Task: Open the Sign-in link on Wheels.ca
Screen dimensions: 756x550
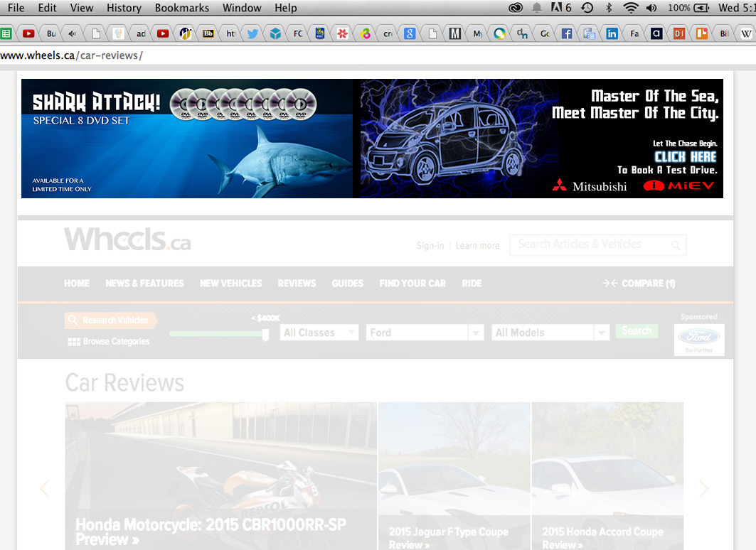Action: (430, 245)
